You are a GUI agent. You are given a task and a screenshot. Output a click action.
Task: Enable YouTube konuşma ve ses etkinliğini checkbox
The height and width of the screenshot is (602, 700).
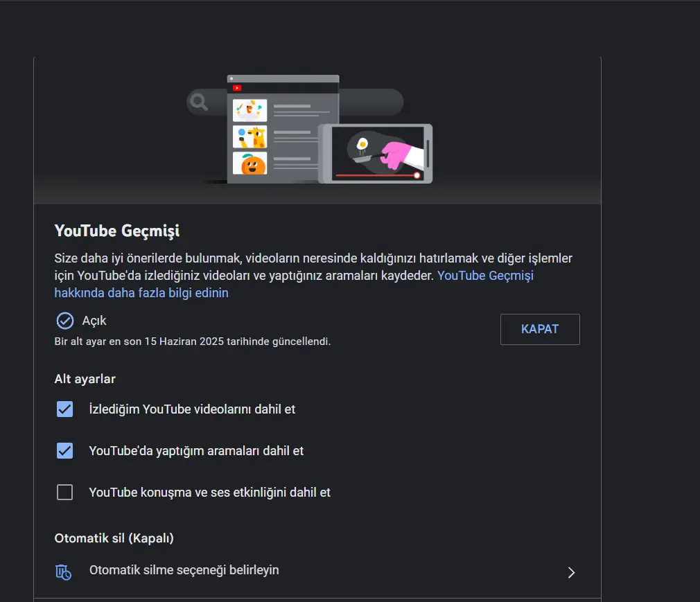(x=64, y=493)
